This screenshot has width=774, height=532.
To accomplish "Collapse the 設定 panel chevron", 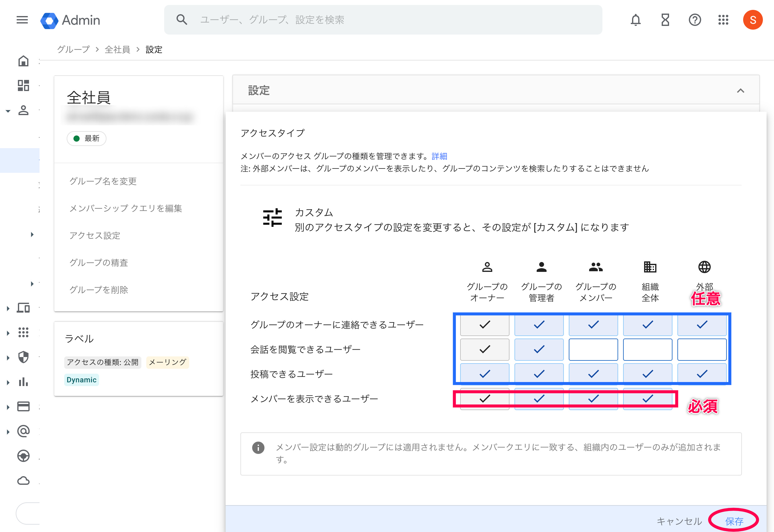I will tap(740, 91).
